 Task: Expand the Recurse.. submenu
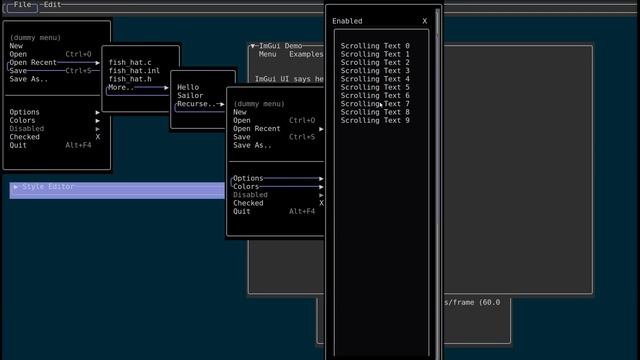[x=200, y=104]
